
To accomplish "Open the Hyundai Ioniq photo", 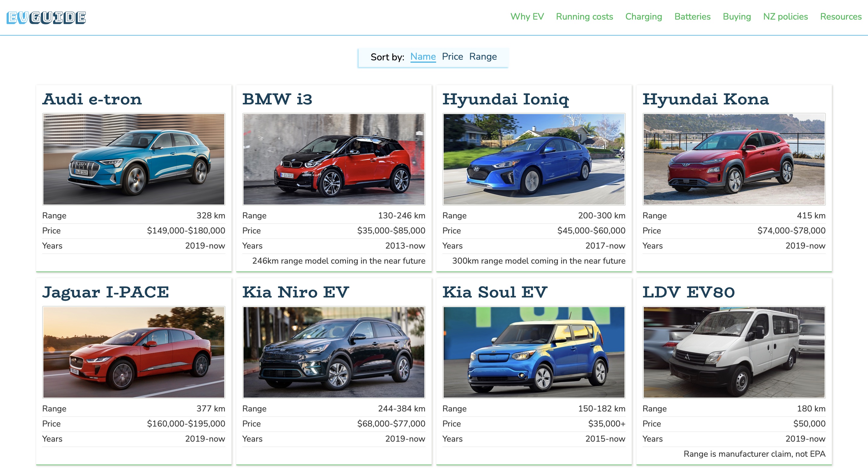I will tap(534, 159).
